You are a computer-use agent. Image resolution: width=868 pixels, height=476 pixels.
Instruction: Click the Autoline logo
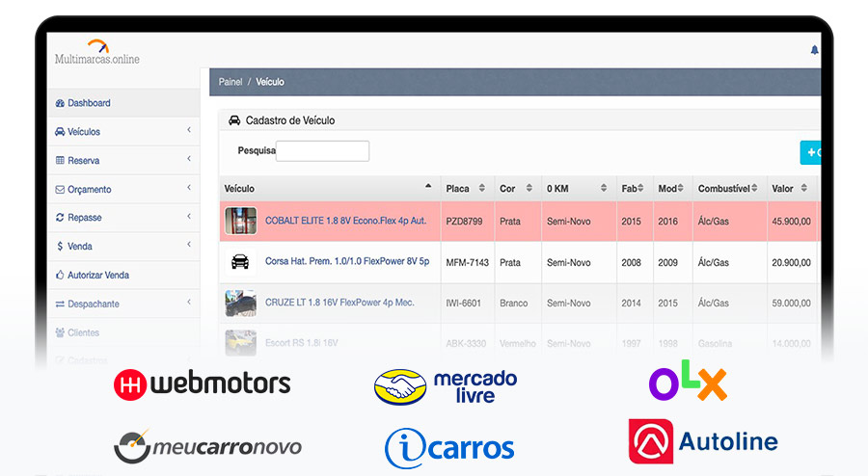click(x=703, y=441)
